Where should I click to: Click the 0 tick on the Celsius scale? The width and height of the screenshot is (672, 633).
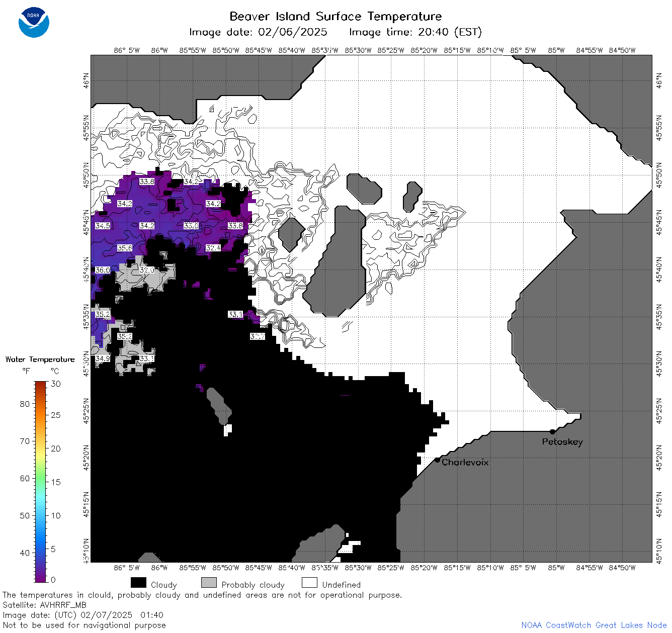(x=53, y=580)
